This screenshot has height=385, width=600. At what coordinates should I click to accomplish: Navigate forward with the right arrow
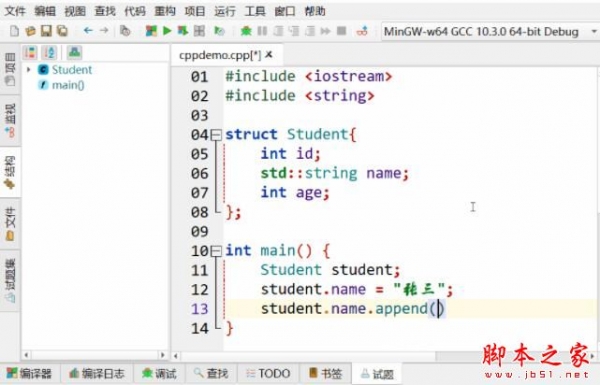(x=104, y=30)
